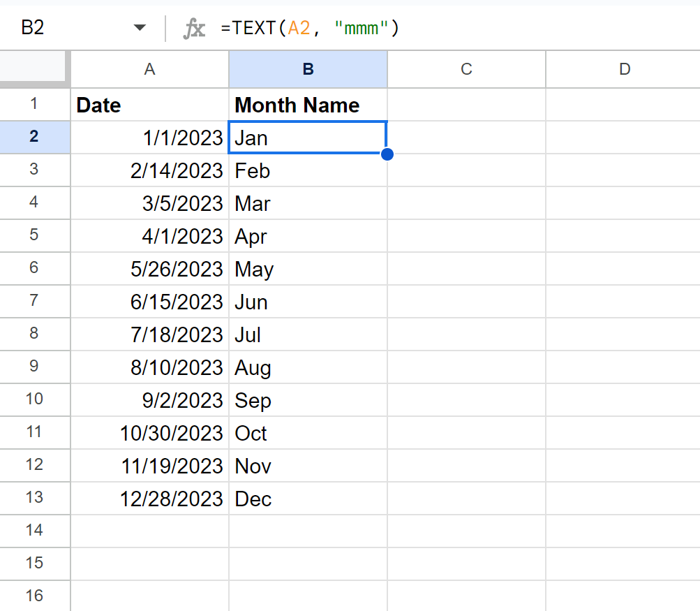Select the 'Feb' cell
The image size is (700, 611).
pyautogui.click(x=308, y=170)
